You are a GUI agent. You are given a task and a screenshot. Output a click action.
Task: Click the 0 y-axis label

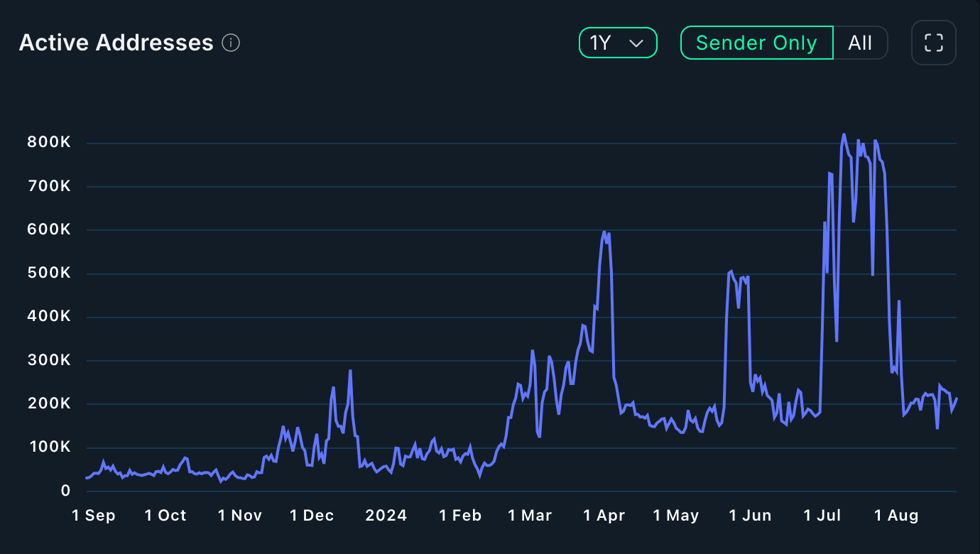66,491
